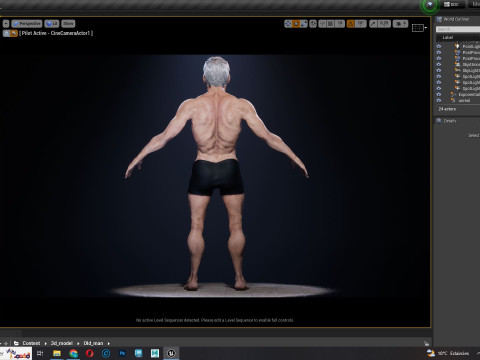Open Photoshop from the taskbar
The height and width of the screenshot is (360, 480).
[x=122, y=353]
